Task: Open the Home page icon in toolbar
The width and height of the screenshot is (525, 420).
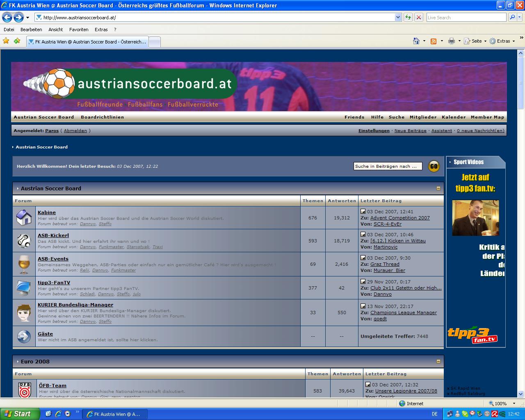Action: click(416, 41)
